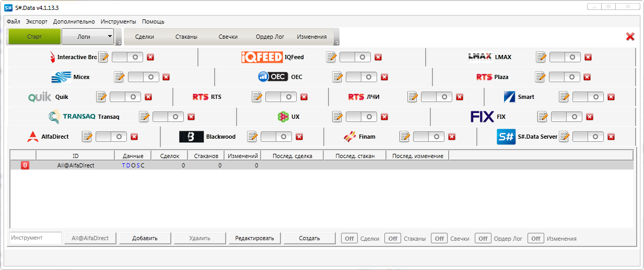
Task: Open the Файл menu
Action: 14,21
